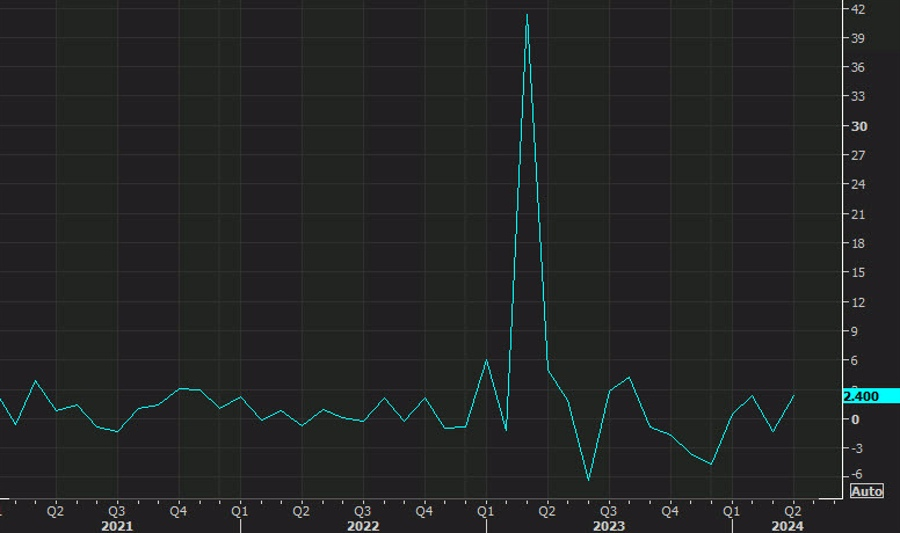Click the 42 value on the y-axis

[x=858, y=9]
